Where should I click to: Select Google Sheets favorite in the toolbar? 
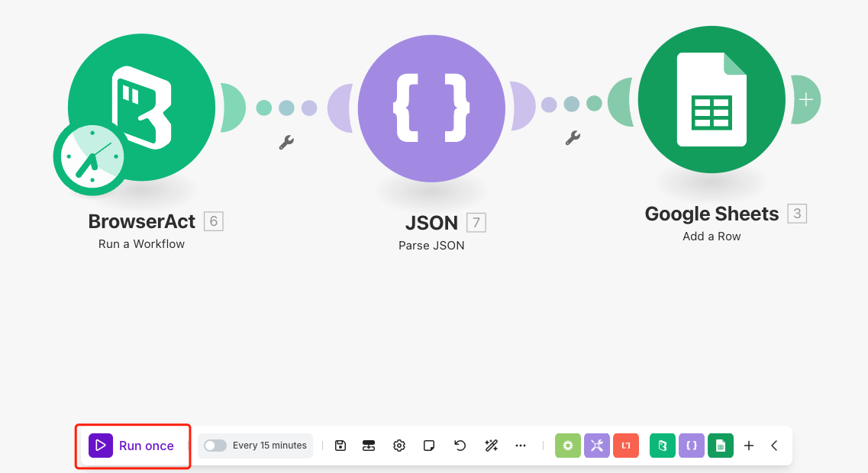click(721, 446)
